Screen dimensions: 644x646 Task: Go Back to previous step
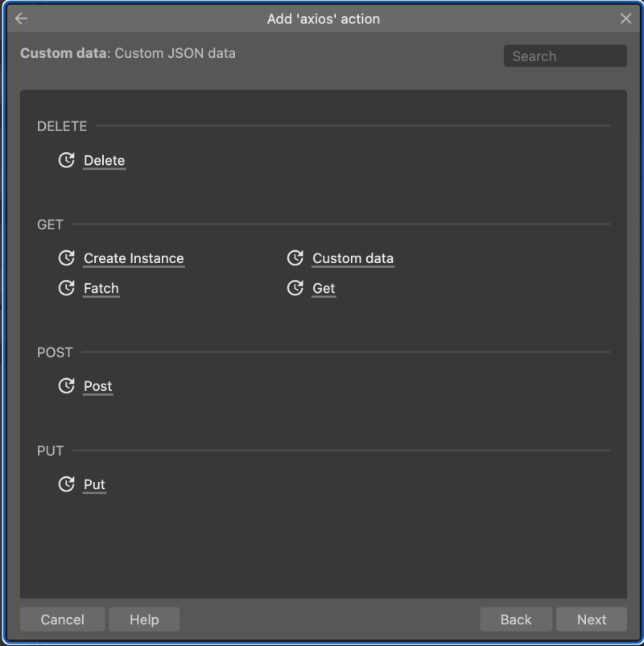[x=516, y=619]
